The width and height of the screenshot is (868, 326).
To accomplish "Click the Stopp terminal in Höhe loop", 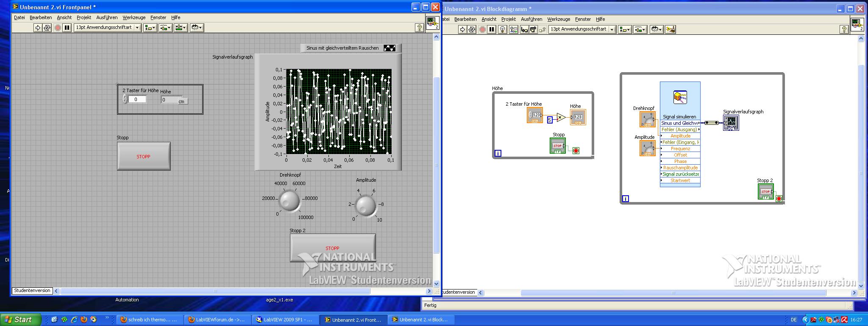I will click(x=558, y=146).
